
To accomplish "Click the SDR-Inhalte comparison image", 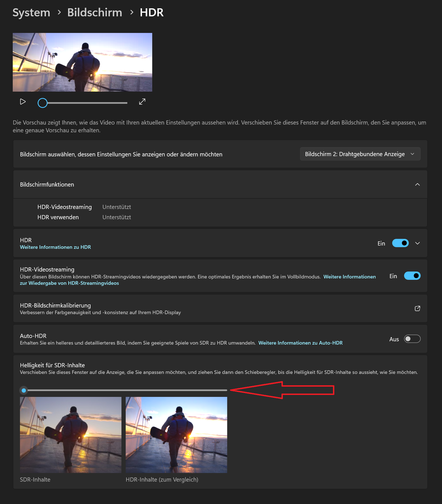I will [x=71, y=435].
